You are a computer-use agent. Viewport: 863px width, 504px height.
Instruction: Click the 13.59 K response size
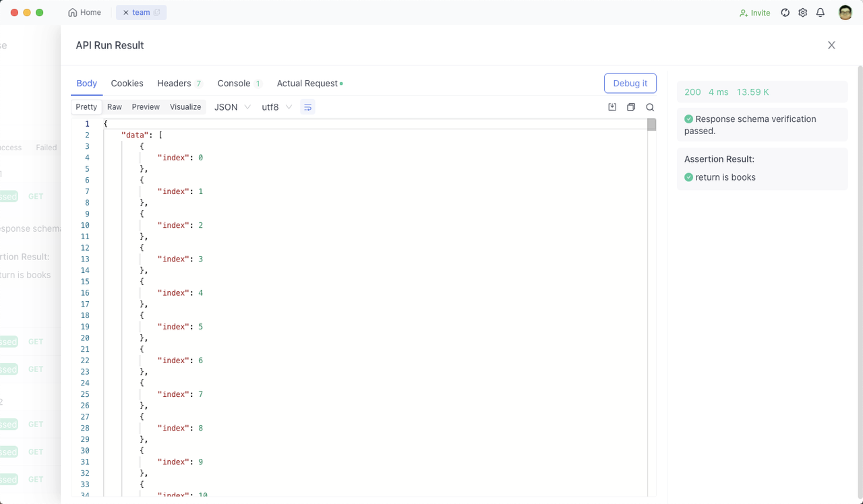pos(753,92)
